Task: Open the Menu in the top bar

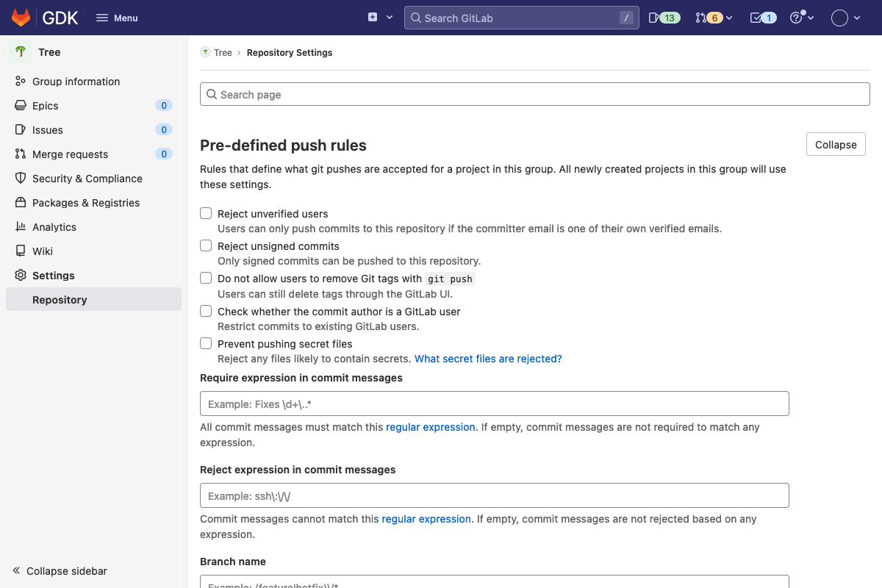Action: coord(116,17)
